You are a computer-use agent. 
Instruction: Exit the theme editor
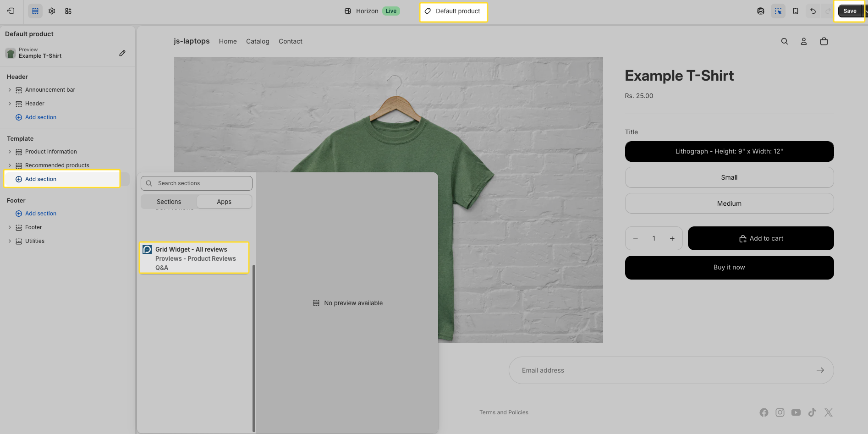click(10, 11)
